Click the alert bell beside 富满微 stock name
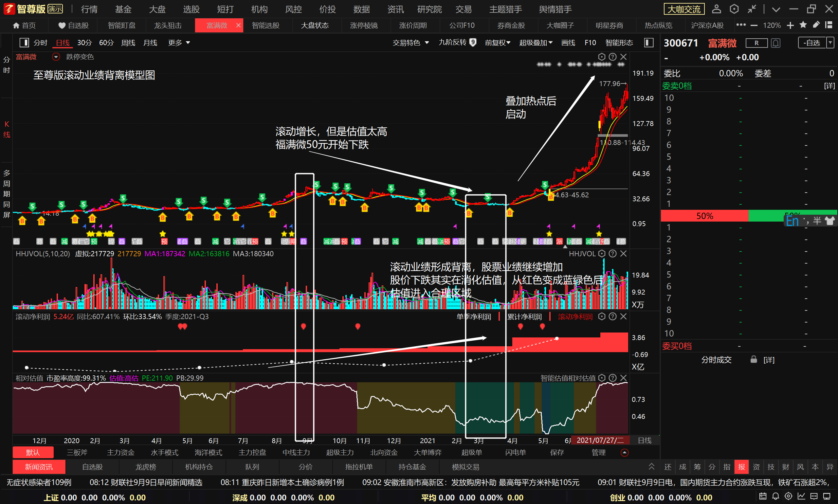Screen dimensions: 838x504 pos(775,43)
